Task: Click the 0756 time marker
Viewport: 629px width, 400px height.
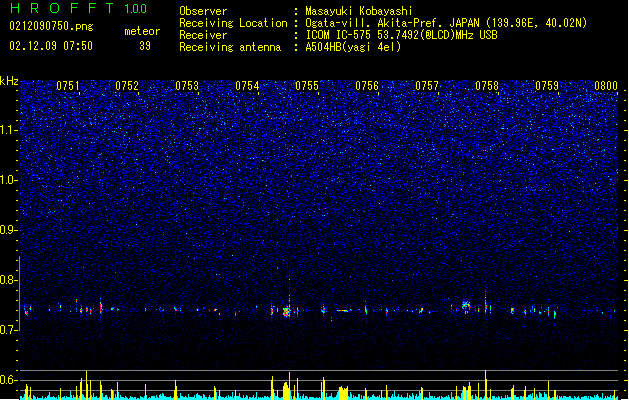Action: (x=367, y=86)
